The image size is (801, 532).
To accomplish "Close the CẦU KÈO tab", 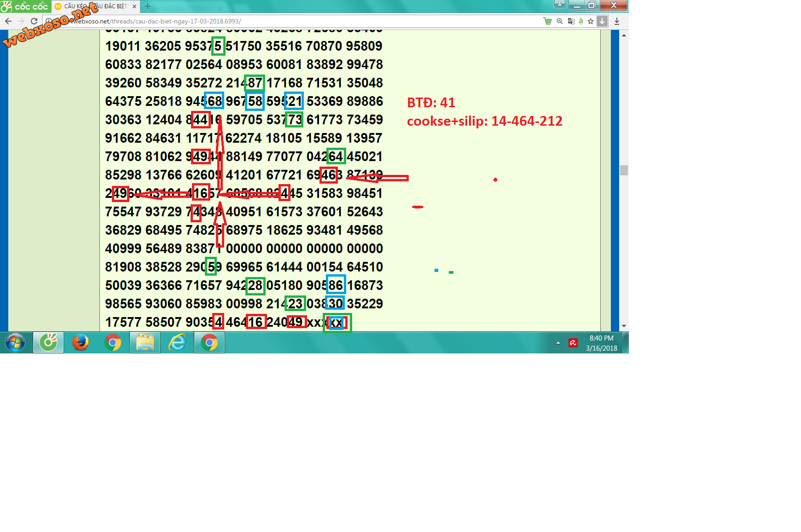I will click(134, 6).
